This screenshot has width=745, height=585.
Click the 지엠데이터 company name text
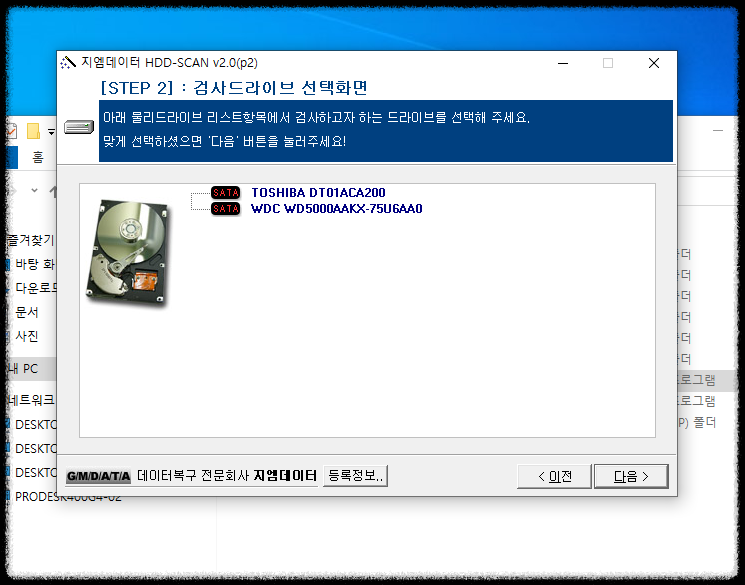point(285,476)
